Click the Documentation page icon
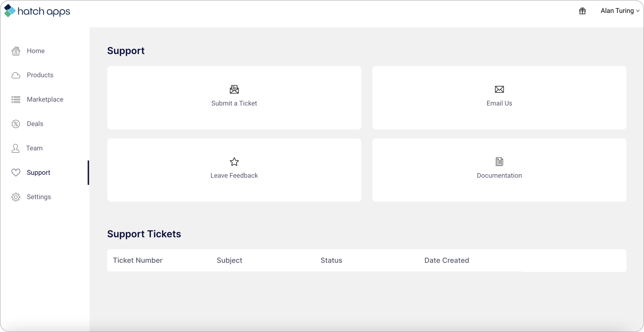The height and width of the screenshot is (332, 644). tap(499, 162)
